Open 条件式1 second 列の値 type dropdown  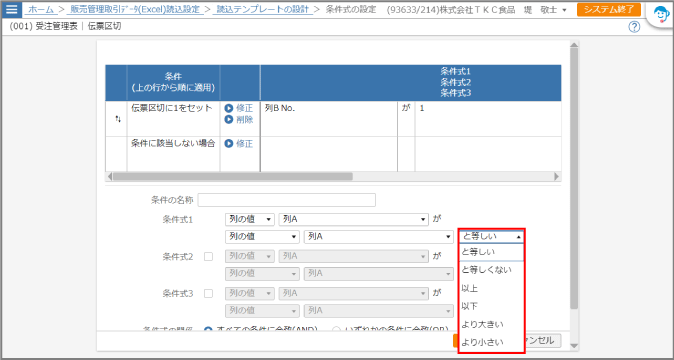tap(262, 236)
